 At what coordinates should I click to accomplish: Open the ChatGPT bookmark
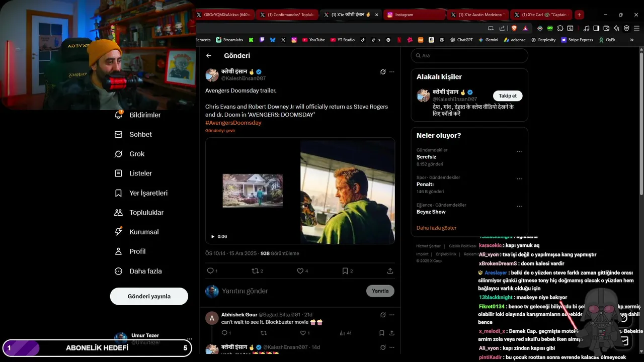tap(461, 40)
